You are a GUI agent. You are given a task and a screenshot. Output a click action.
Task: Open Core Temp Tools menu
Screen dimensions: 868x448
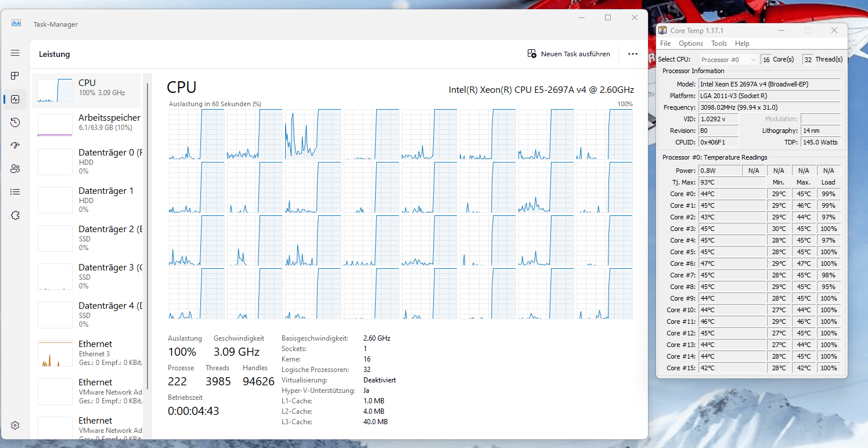719,44
